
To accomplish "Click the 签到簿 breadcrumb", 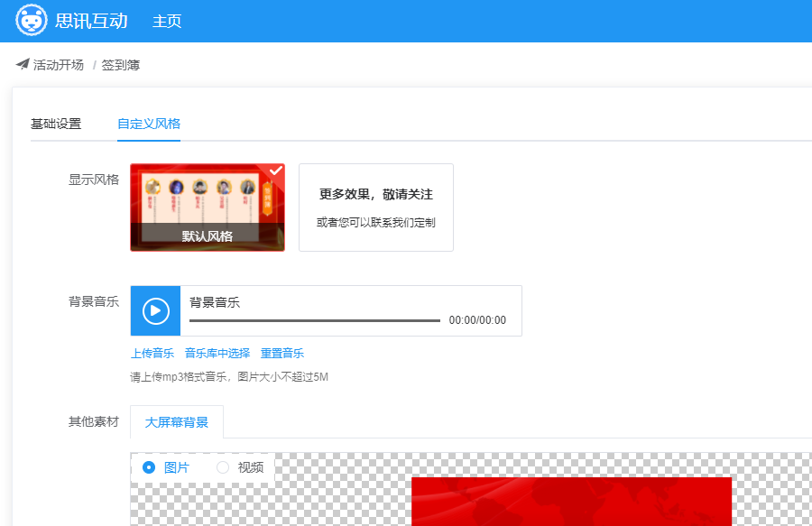I will tap(121, 65).
